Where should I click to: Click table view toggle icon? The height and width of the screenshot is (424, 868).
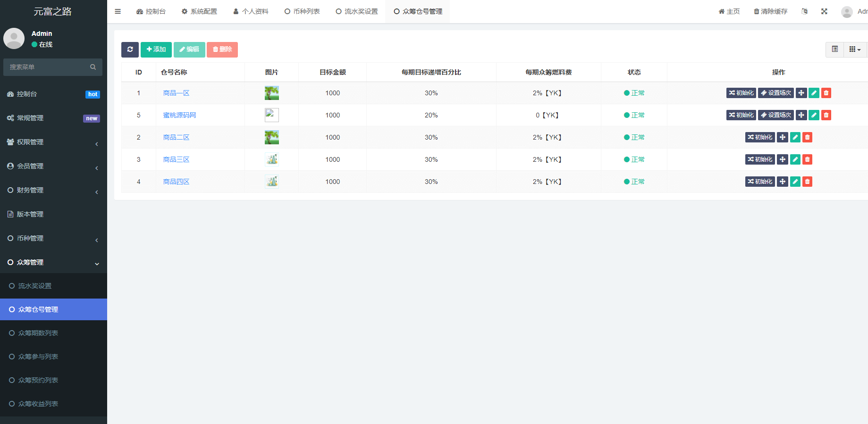(x=834, y=50)
